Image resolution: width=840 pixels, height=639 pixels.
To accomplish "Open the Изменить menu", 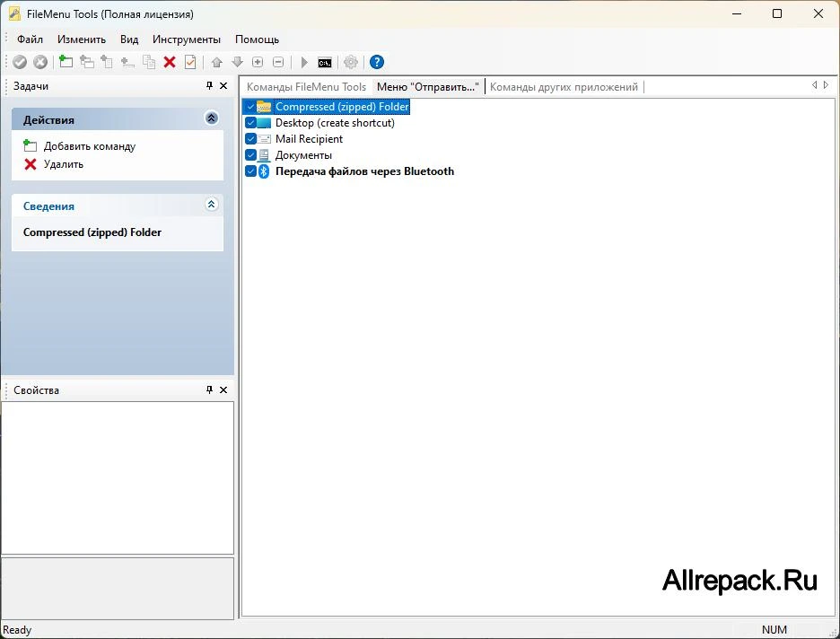I will coord(82,39).
